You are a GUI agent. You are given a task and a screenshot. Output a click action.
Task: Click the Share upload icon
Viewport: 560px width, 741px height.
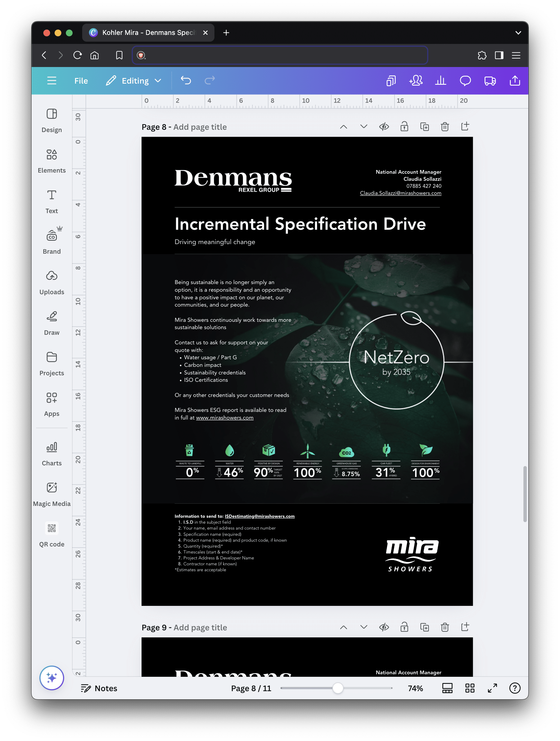pos(515,81)
